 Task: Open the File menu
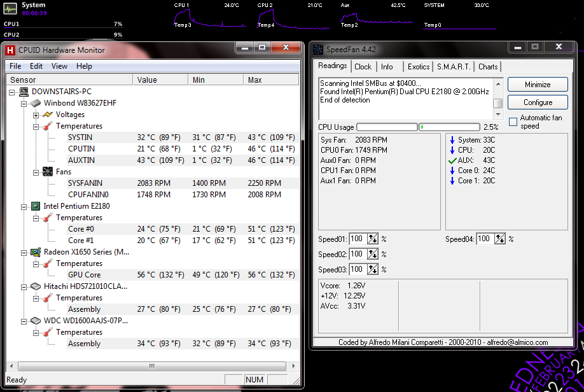coord(15,66)
